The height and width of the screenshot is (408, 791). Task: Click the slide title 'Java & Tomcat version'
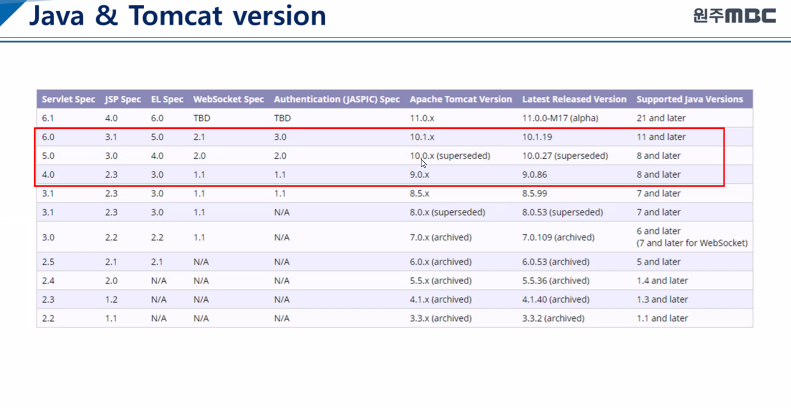178,16
